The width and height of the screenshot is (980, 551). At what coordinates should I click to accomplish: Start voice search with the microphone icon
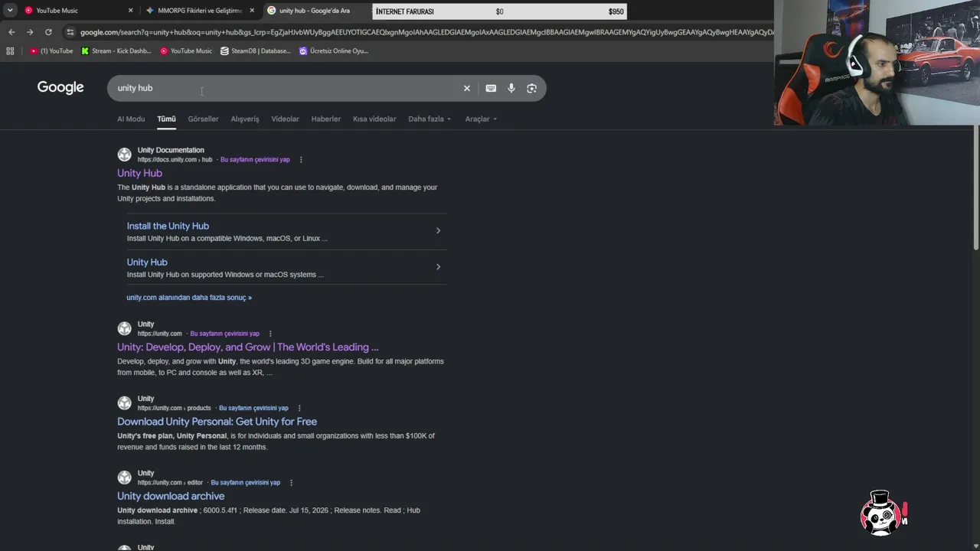coord(511,88)
